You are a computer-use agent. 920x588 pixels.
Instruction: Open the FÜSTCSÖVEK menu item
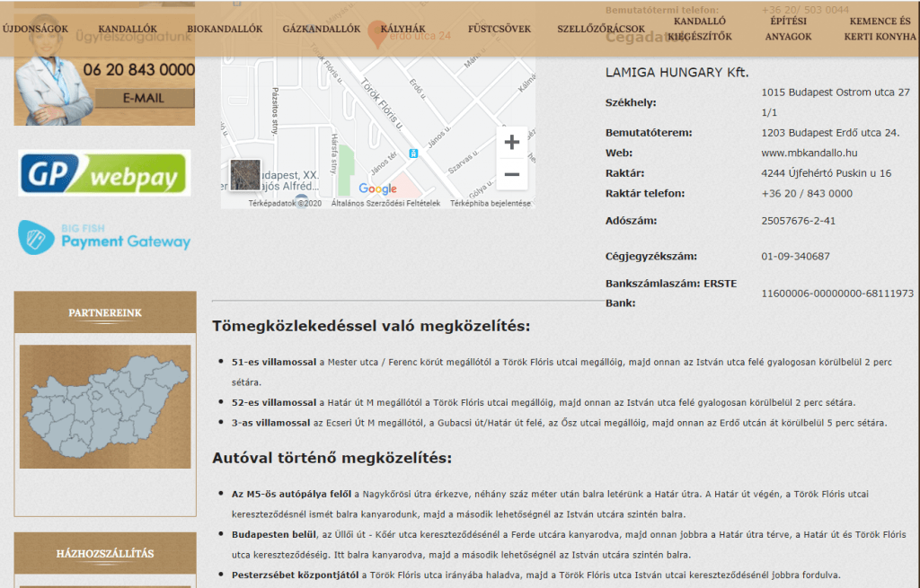tap(500, 29)
